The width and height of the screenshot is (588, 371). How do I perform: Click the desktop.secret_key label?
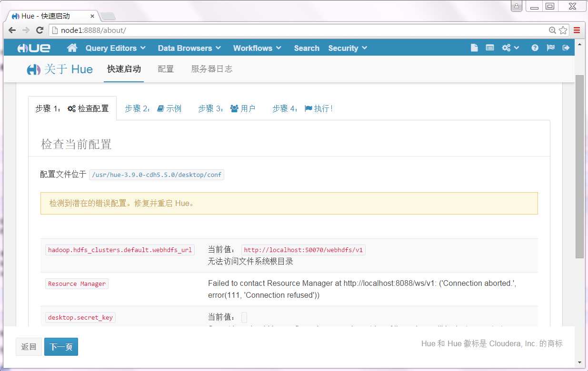[x=80, y=317]
